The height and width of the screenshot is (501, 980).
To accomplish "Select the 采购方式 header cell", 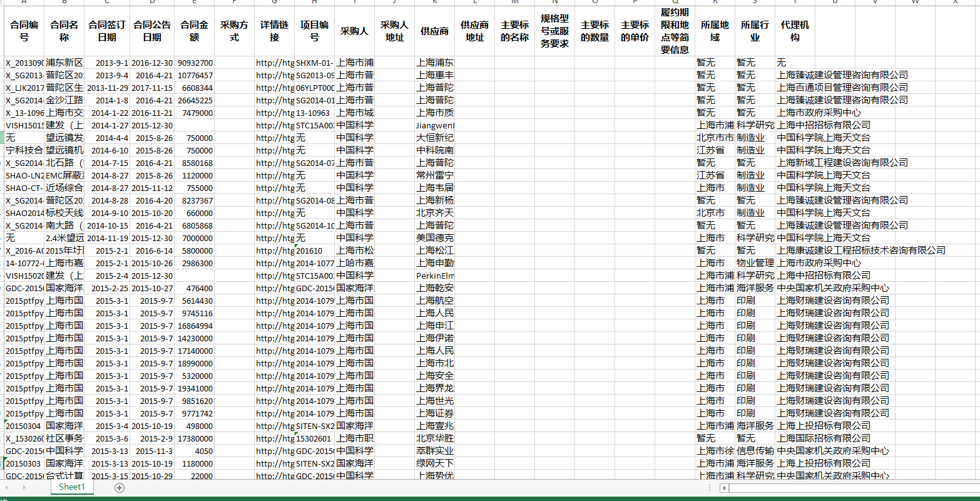I will point(235,31).
